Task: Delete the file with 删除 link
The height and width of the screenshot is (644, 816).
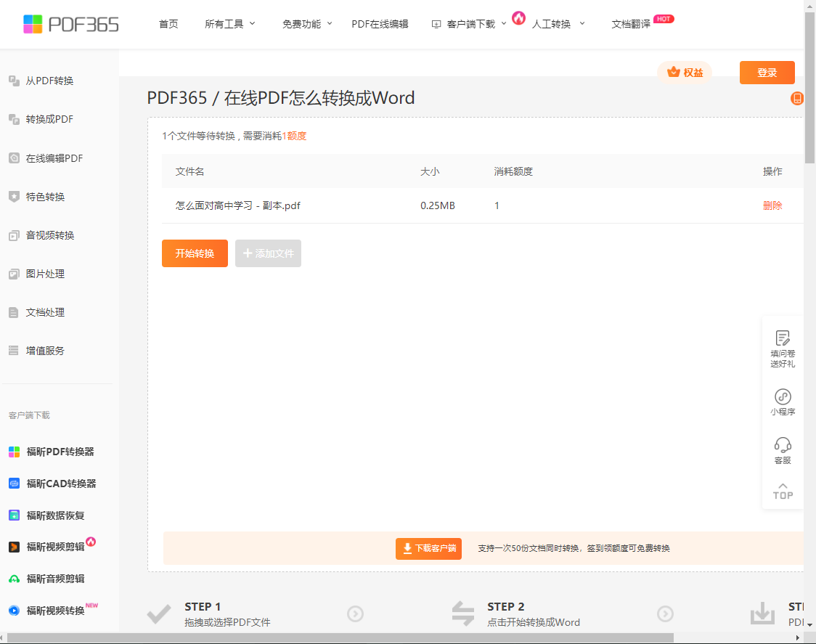Action: coord(772,205)
